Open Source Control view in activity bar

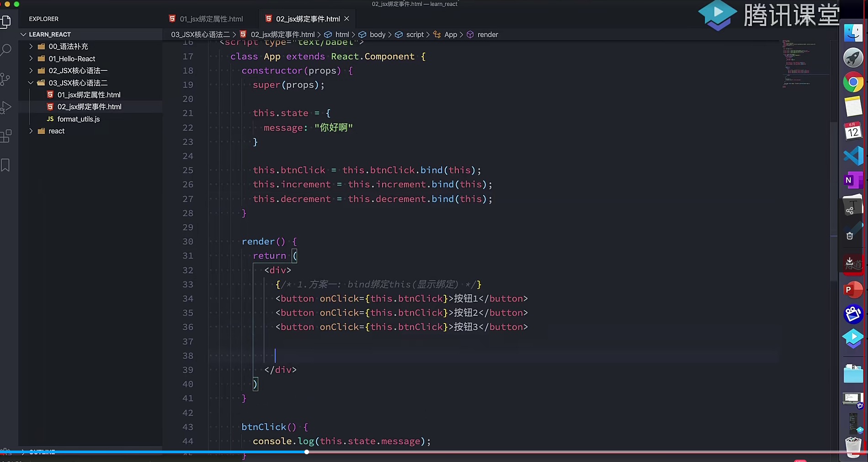point(5,79)
